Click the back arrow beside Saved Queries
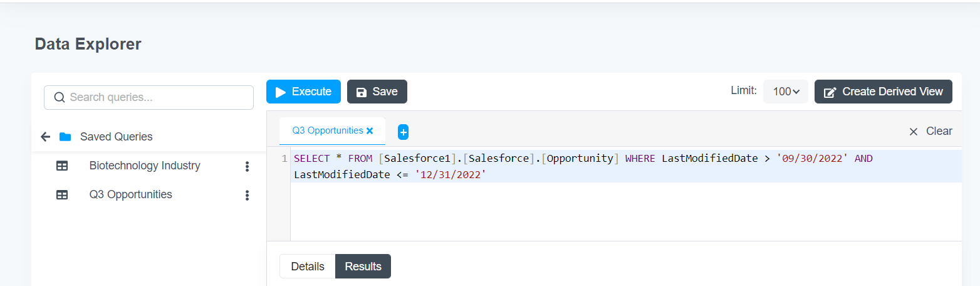This screenshot has height=286, width=980. tap(45, 137)
